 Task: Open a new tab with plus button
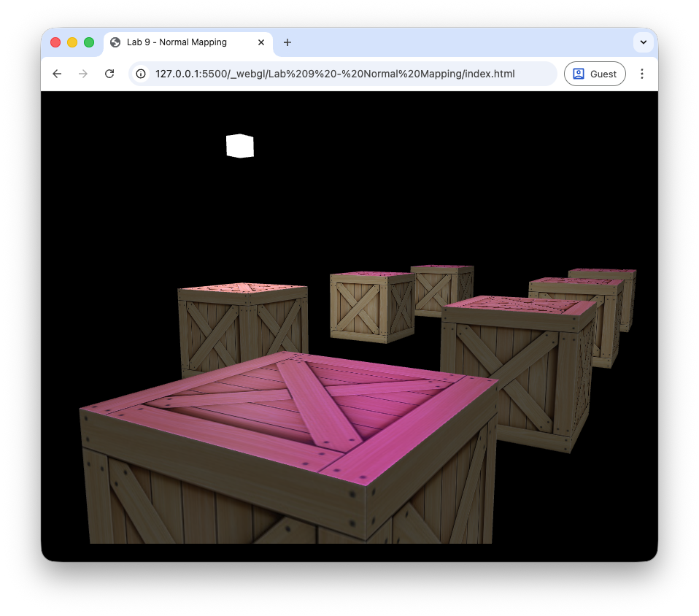[287, 42]
